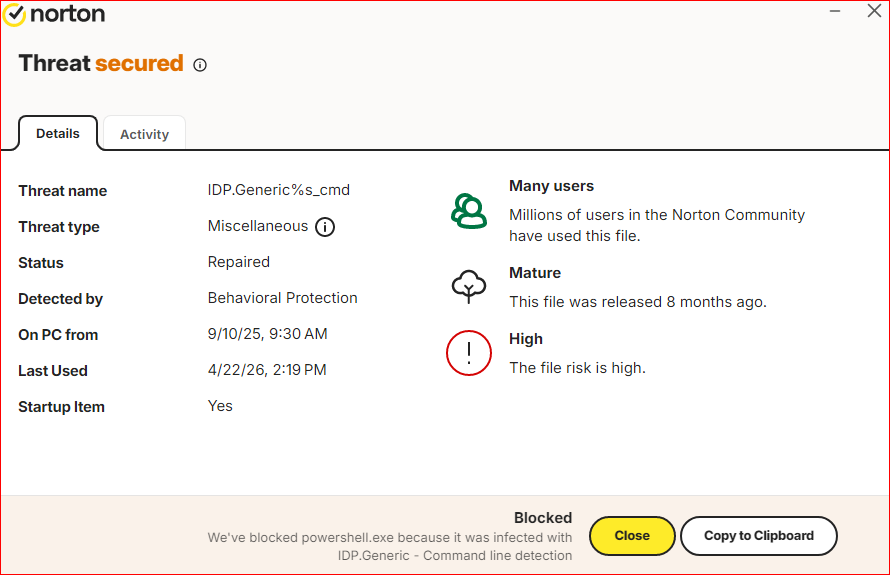Select the Details tab
The height and width of the screenshot is (575, 890).
(58, 133)
